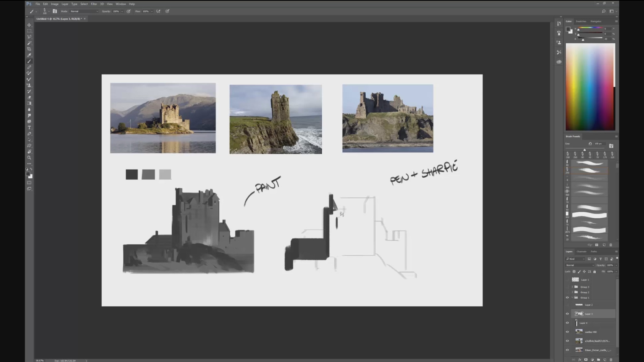Open the Flow dropdown arrow
The image size is (644, 362).
pos(152,11)
